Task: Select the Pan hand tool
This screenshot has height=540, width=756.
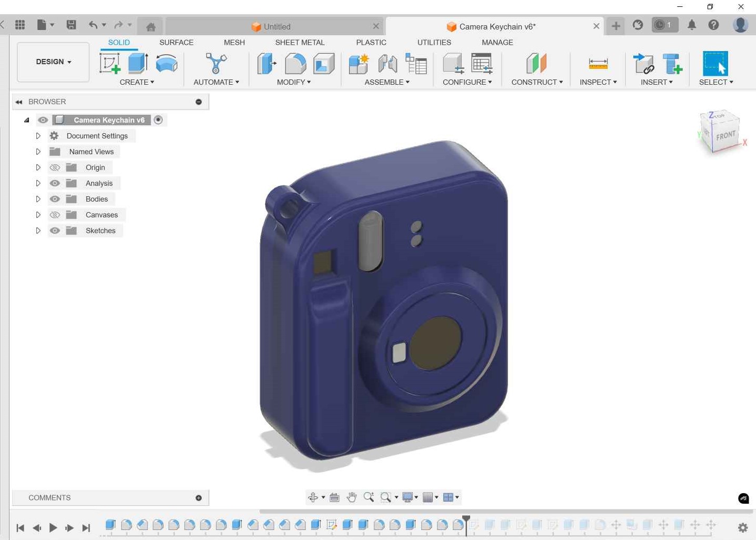Action: tap(352, 497)
